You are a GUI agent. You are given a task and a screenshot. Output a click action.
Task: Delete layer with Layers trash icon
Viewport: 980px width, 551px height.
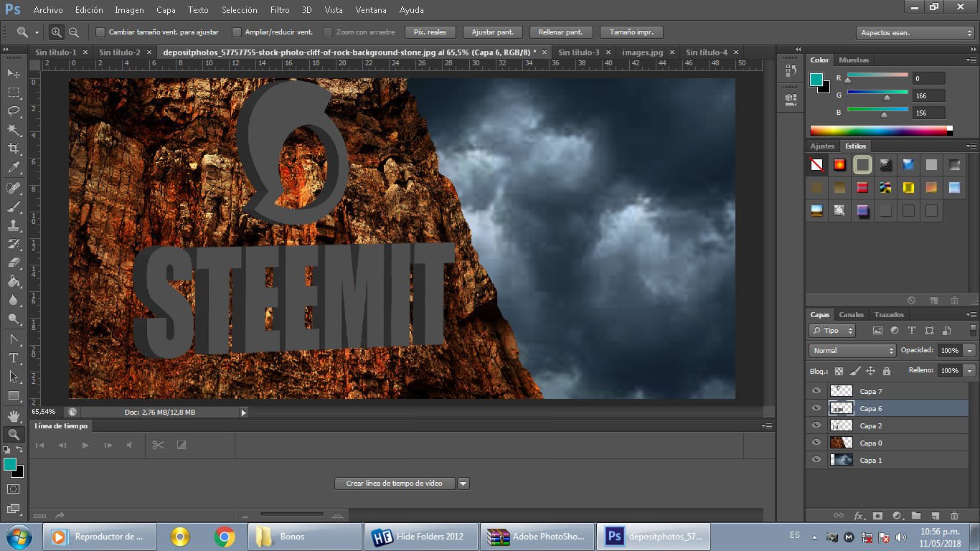pos(954,515)
